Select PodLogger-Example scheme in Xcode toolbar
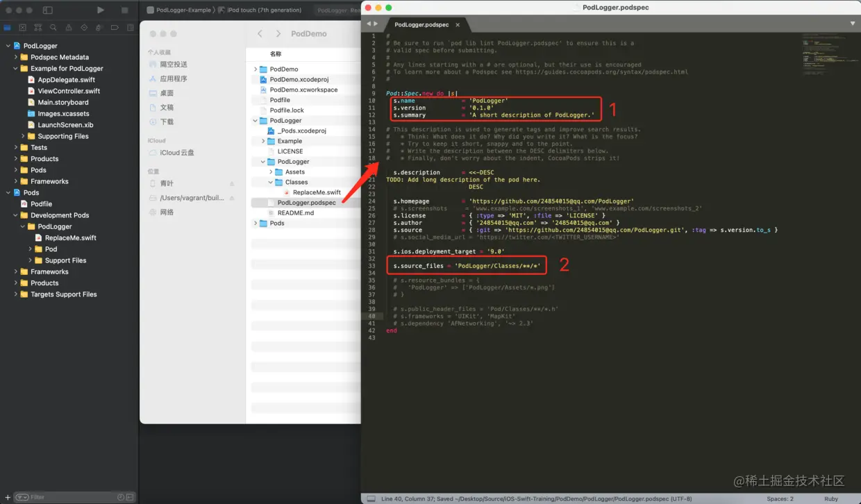Image resolution: width=861 pixels, height=504 pixels. coord(179,10)
